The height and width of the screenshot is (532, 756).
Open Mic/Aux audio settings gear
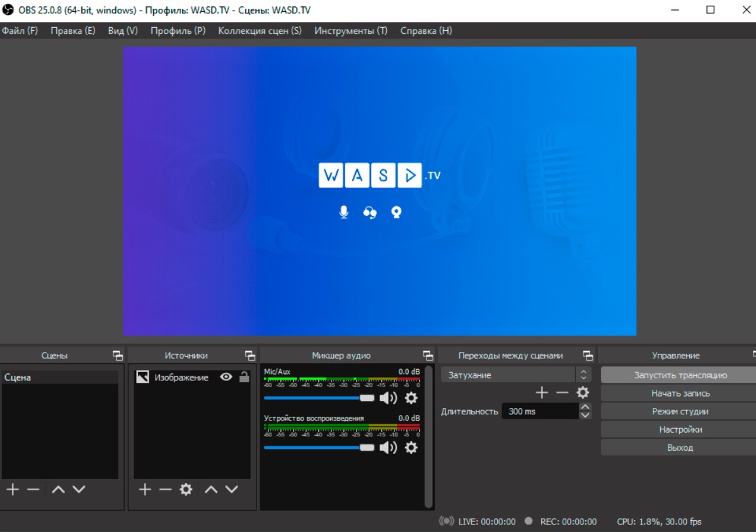411,398
